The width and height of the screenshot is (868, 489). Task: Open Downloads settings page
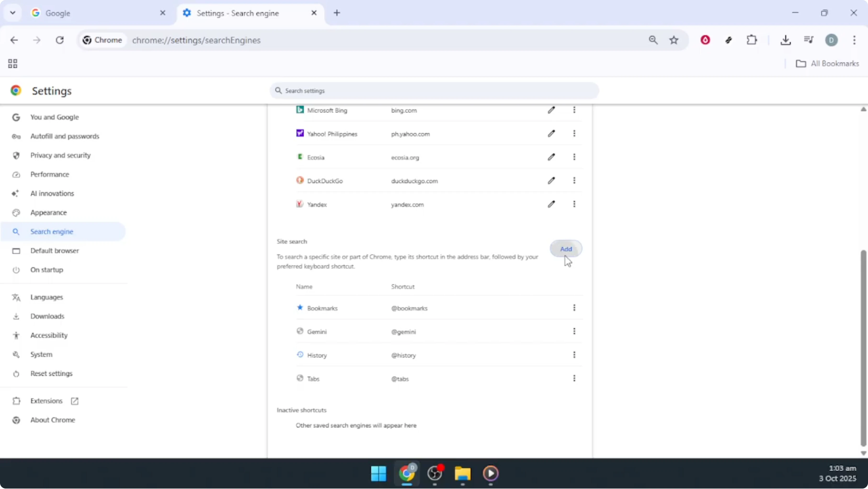coord(63,316)
